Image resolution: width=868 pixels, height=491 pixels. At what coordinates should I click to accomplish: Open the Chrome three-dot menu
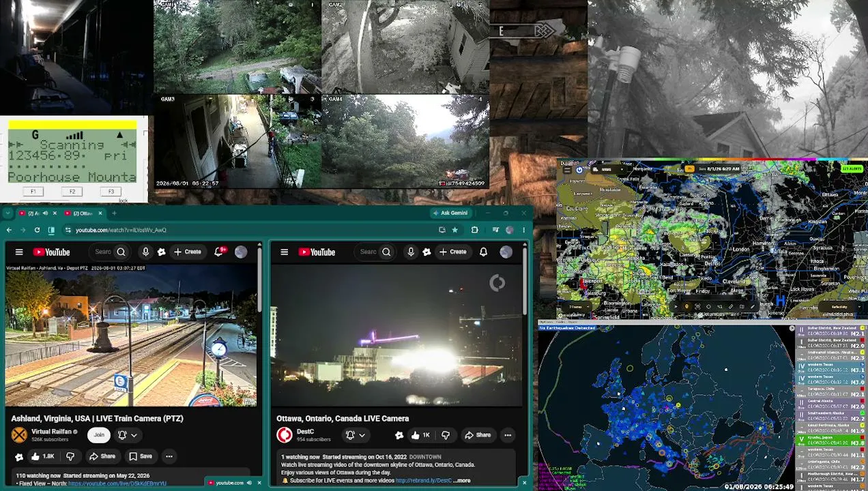click(524, 230)
